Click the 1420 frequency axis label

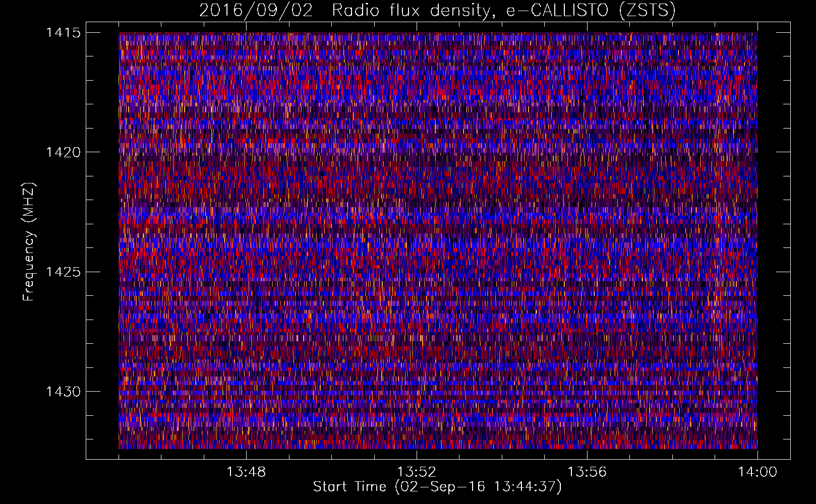[x=63, y=152]
